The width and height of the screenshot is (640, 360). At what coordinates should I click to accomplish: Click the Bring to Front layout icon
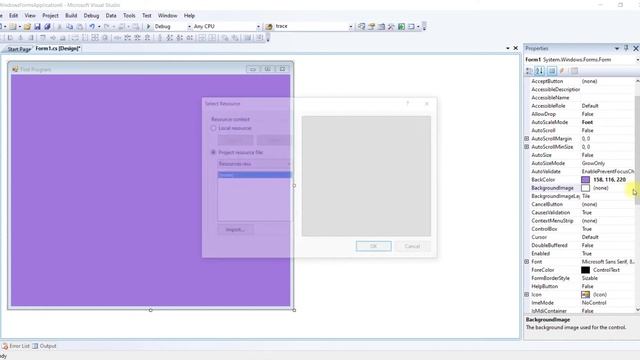[x=224, y=38]
